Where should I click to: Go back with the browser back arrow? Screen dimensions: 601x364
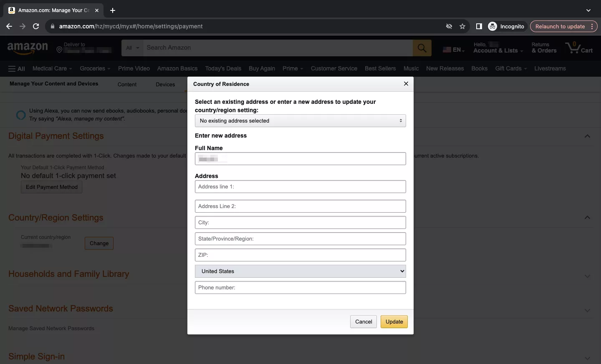pyautogui.click(x=9, y=26)
